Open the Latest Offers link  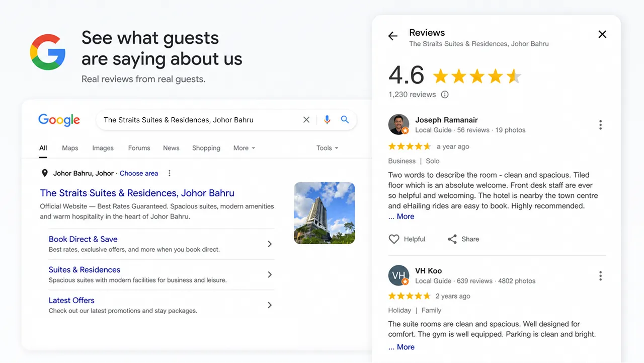click(71, 301)
